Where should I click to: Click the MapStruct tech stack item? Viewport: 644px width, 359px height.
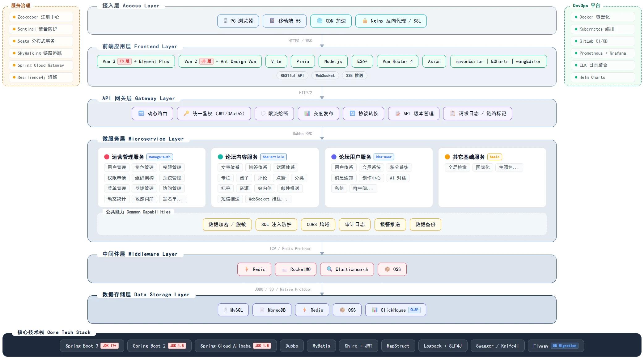click(398, 346)
